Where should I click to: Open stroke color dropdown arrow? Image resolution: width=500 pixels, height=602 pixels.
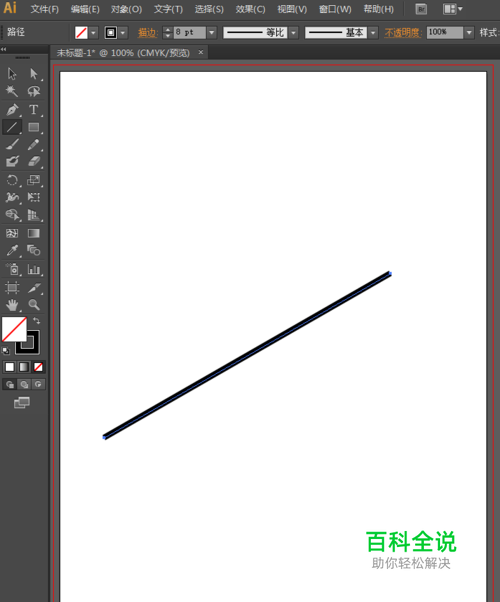tap(123, 33)
